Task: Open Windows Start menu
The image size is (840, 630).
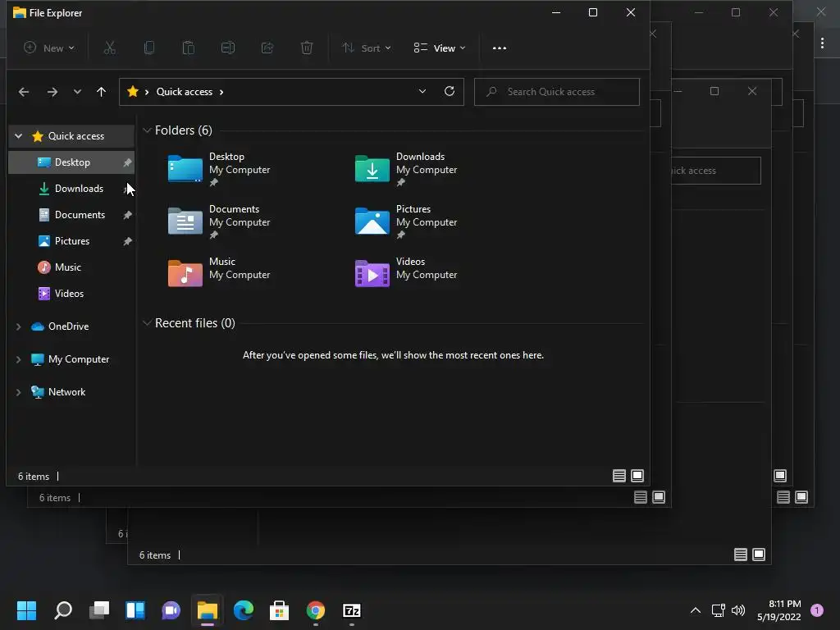Action: 26,610
